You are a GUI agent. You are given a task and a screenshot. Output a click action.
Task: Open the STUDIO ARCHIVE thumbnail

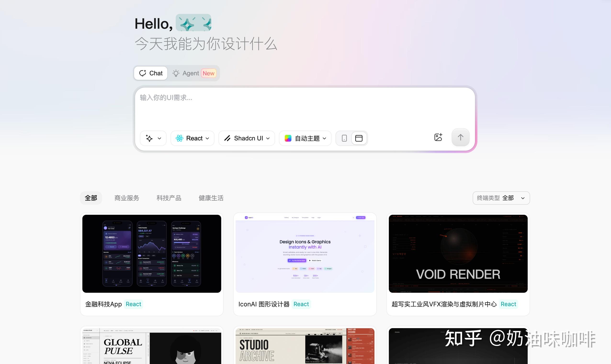[x=305, y=346]
